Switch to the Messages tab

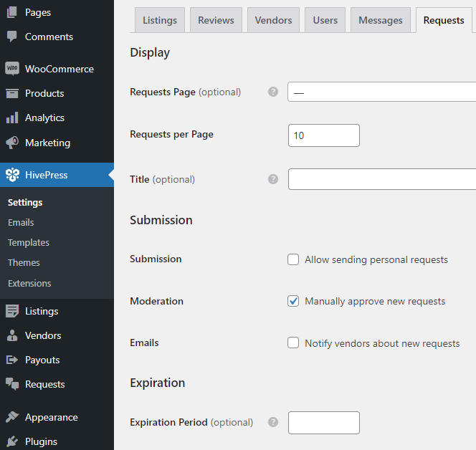[380, 20]
